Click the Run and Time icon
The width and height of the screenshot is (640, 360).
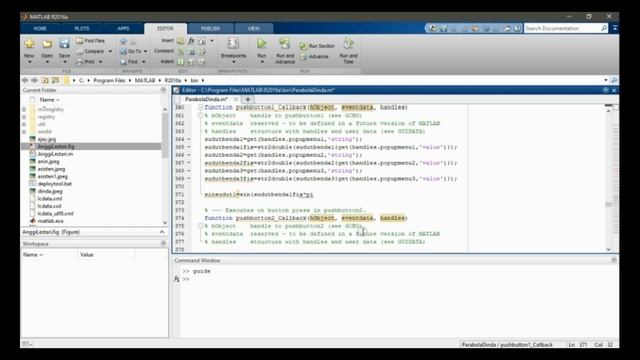(x=348, y=43)
